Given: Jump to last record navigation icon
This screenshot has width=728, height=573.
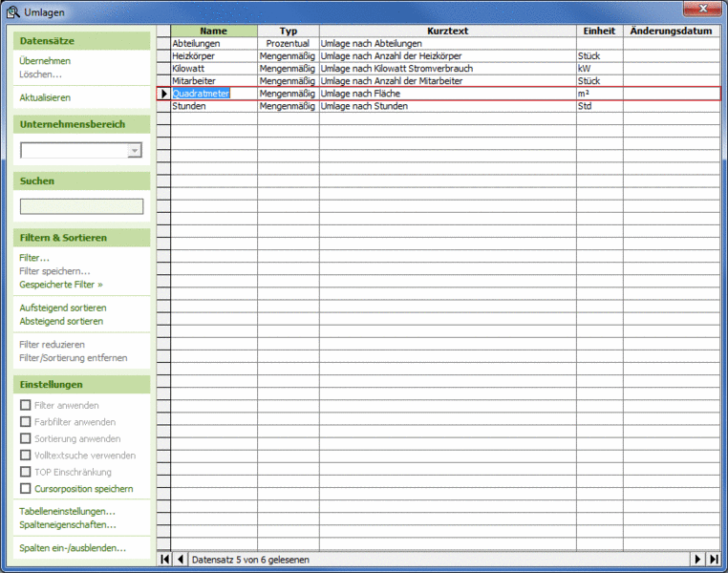Looking at the screenshot, I should coord(714,559).
